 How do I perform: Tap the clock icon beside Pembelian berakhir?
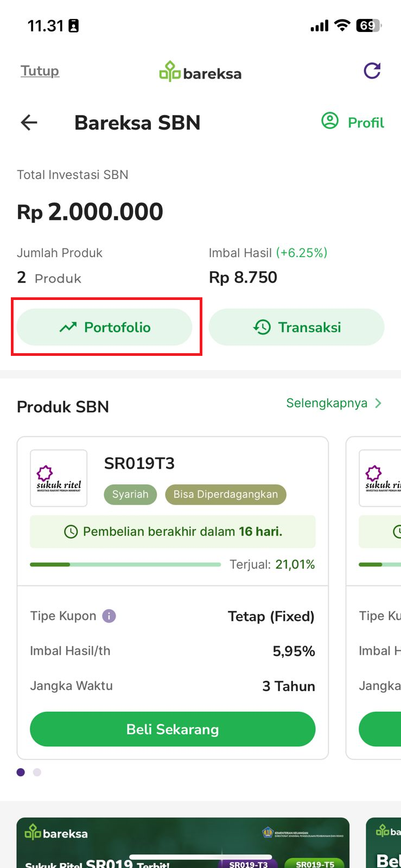(71, 532)
